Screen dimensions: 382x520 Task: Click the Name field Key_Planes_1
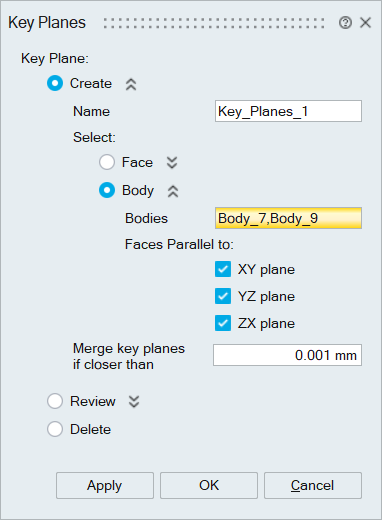point(288,111)
